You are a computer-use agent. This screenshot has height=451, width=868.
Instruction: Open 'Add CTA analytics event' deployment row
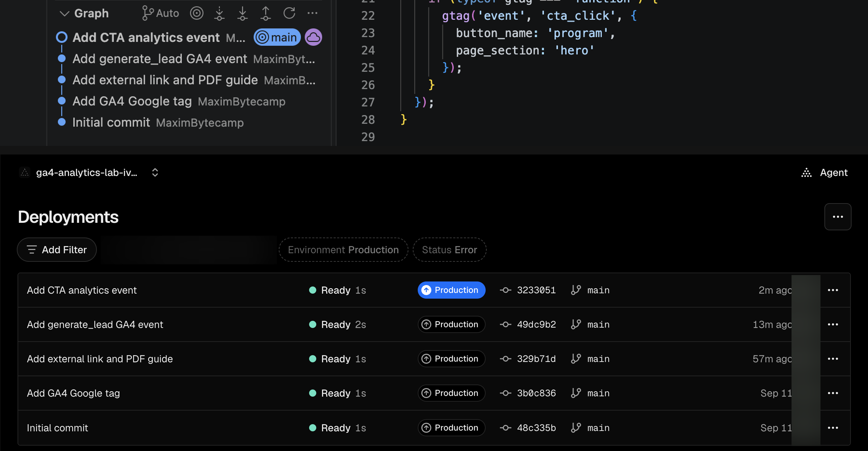[x=434, y=290]
